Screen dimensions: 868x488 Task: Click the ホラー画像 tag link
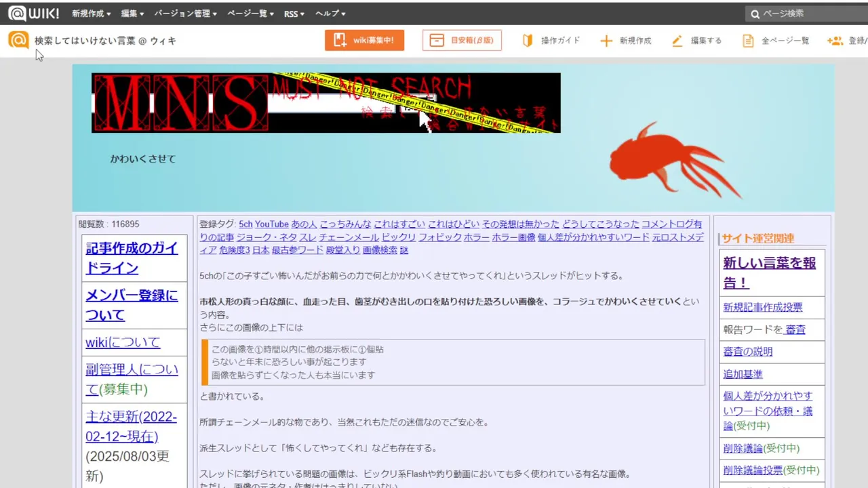pos(513,237)
